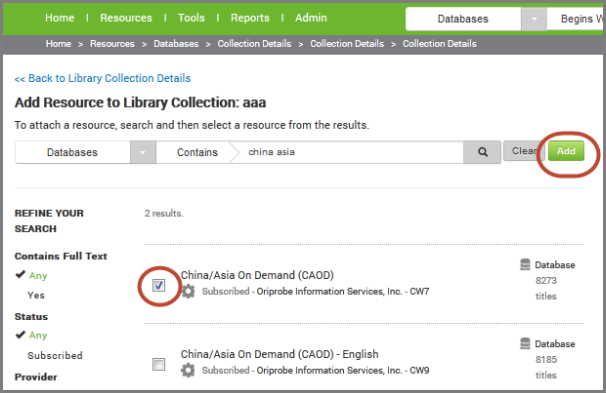Image resolution: width=606 pixels, height=393 pixels.
Task: Select Any under Contains Full Text
Action: tap(38, 276)
